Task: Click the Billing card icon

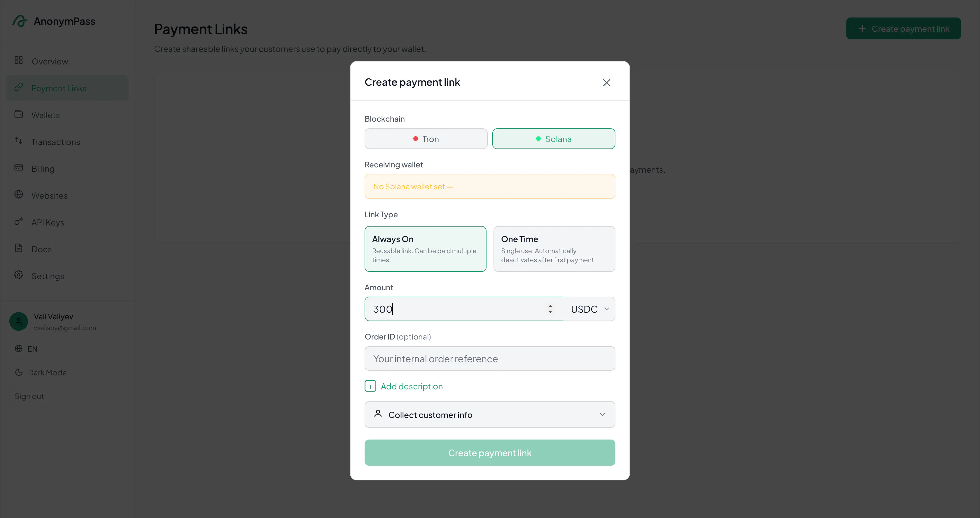Action: (19, 168)
